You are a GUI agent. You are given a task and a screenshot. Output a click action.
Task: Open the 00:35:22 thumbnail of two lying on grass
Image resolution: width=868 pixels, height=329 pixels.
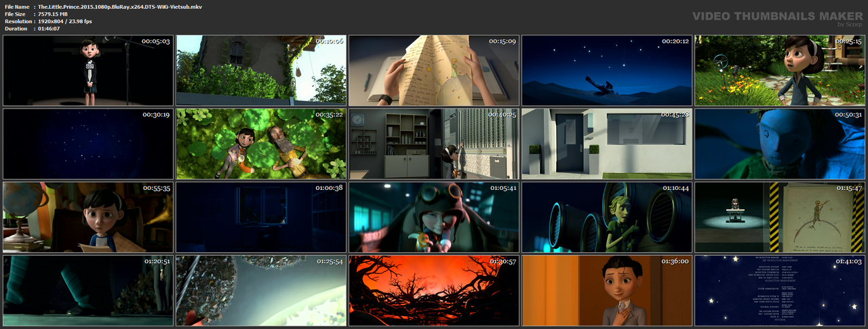(261, 144)
